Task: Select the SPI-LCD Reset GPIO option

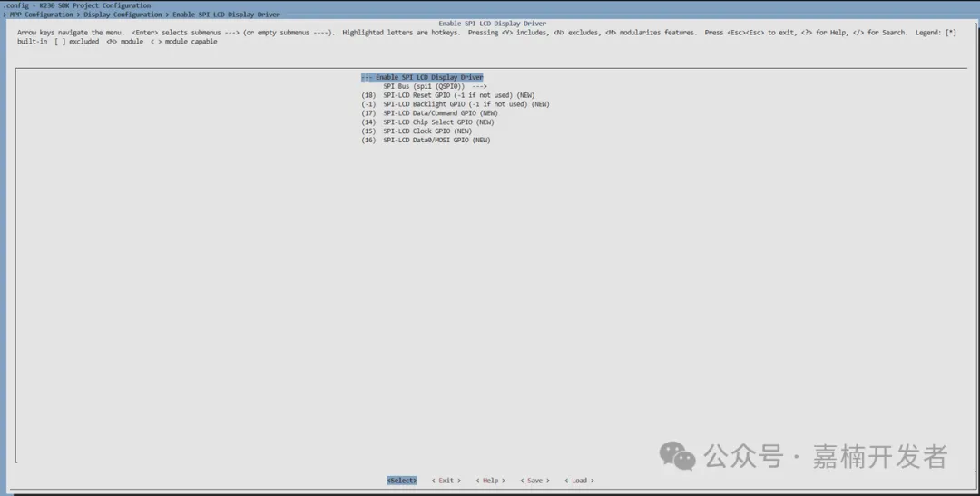Action: click(448, 95)
